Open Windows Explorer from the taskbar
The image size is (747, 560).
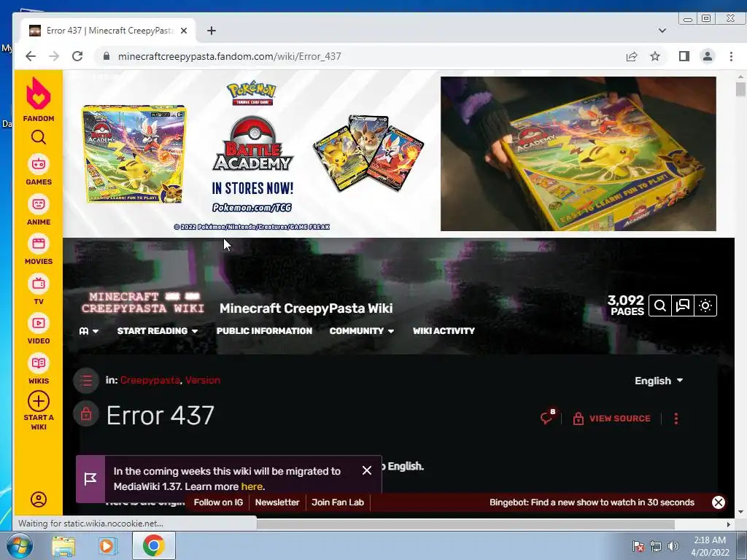63,546
